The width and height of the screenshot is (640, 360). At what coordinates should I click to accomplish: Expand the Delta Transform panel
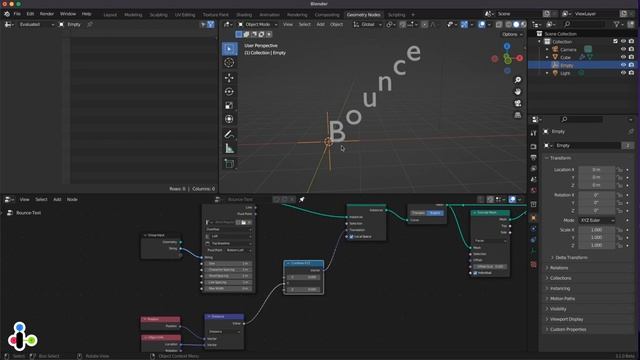pyautogui.click(x=571, y=258)
